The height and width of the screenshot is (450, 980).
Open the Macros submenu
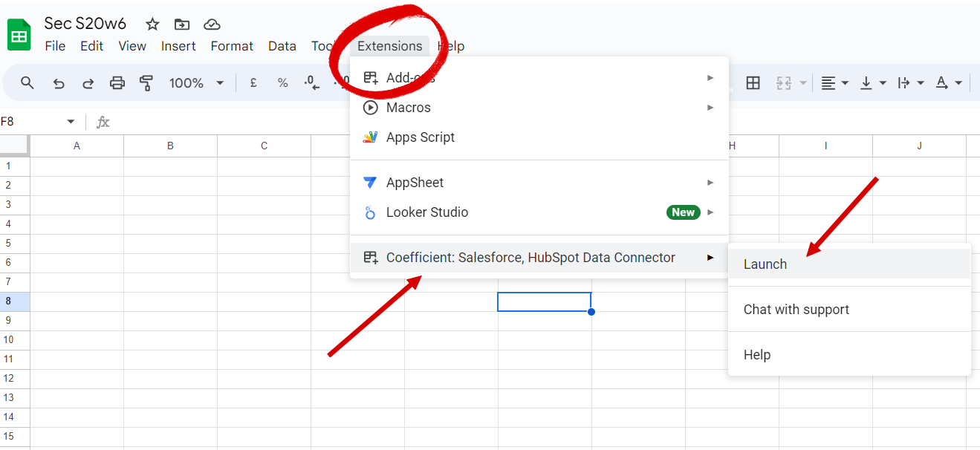click(409, 108)
